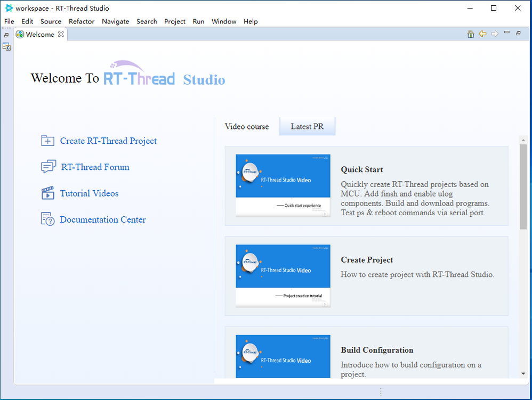Open the Refactor menu

(82, 21)
